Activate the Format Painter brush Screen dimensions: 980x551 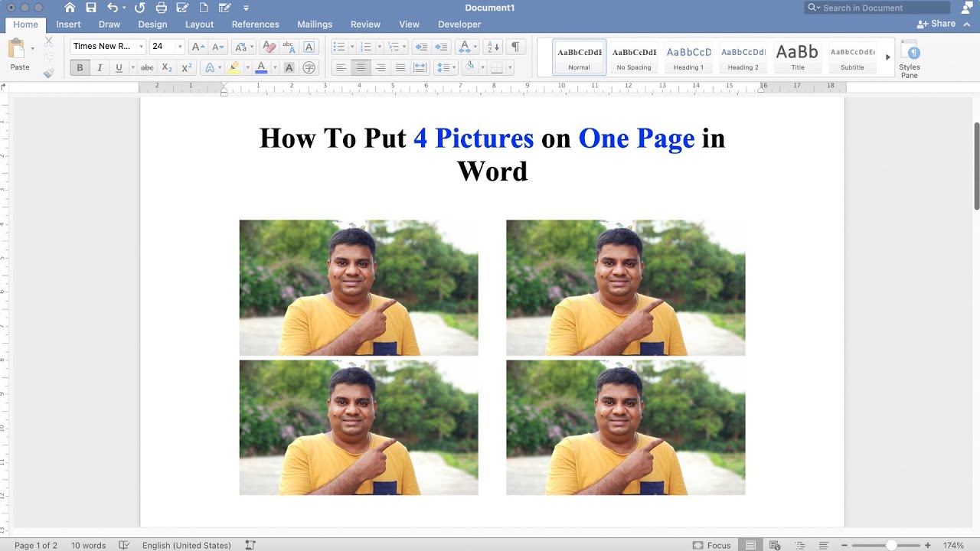(49, 73)
